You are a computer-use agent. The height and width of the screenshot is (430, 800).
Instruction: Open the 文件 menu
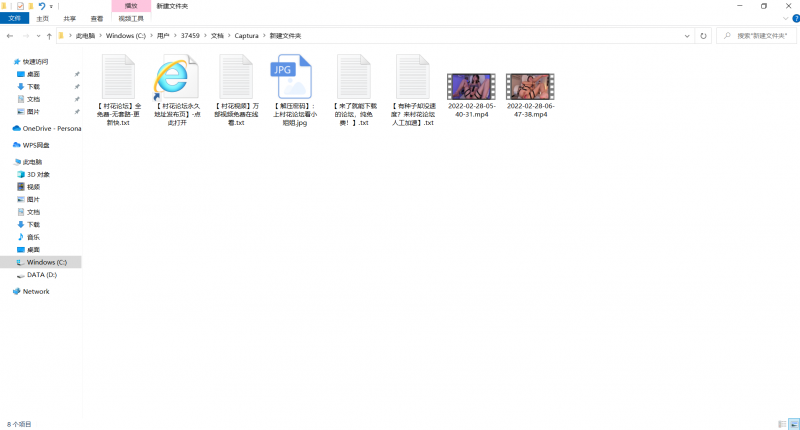[x=15, y=18]
